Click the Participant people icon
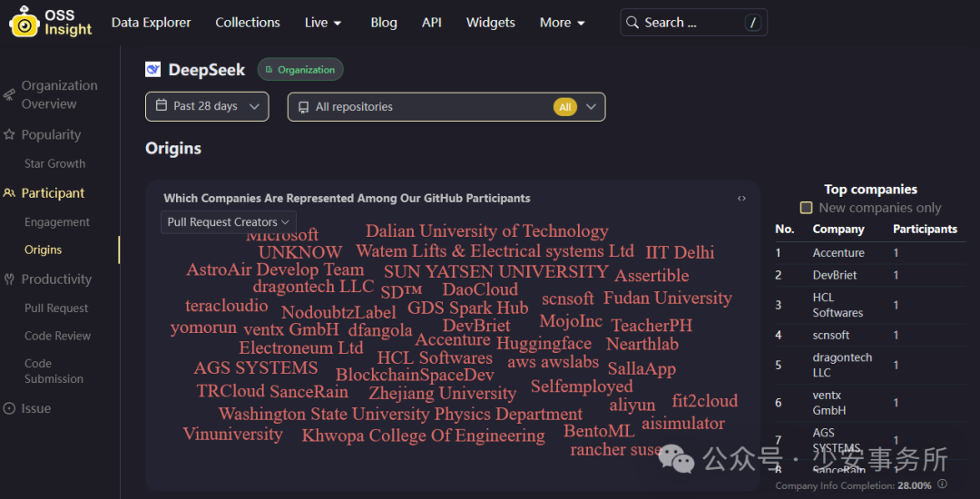Screen dimensions: 980x499 click(x=9, y=193)
